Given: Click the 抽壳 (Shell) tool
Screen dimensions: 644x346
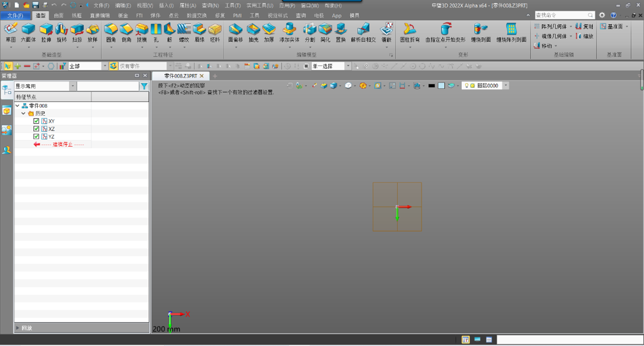Looking at the screenshot, I should pos(253,32).
